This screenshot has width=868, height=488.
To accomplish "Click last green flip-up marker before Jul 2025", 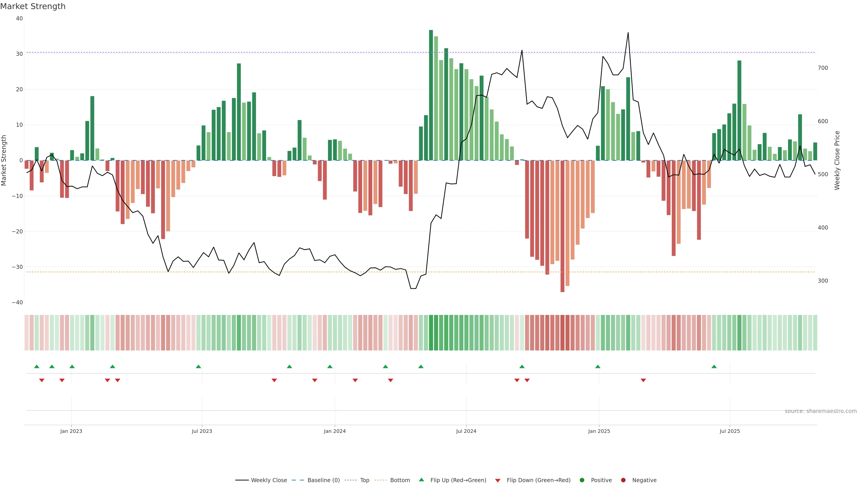I will [714, 366].
